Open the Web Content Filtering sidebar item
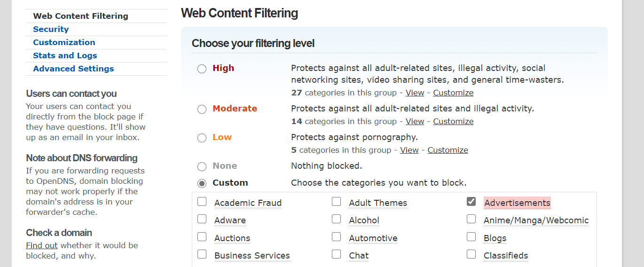 tap(80, 16)
